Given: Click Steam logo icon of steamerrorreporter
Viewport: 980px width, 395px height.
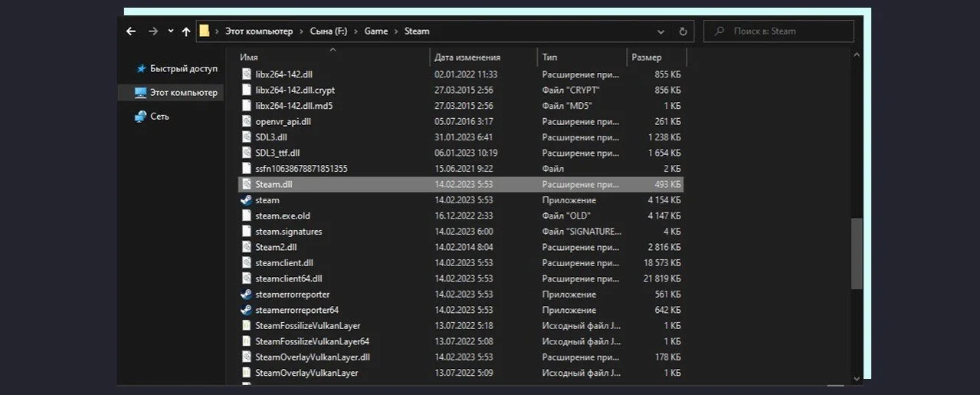Looking at the screenshot, I should (246, 295).
